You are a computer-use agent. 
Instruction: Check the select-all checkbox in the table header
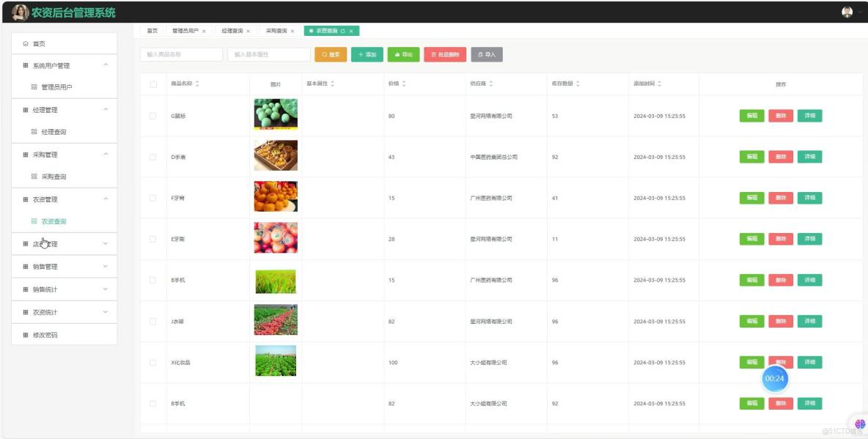(154, 84)
